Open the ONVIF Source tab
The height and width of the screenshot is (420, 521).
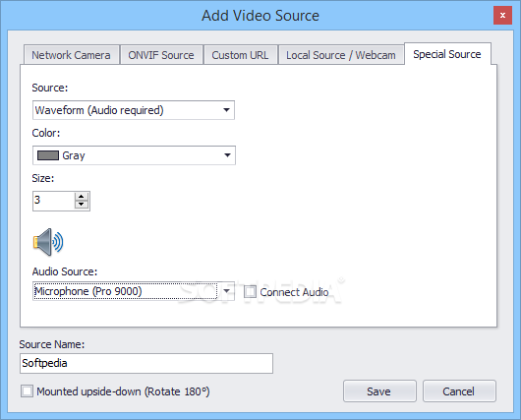[161, 55]
